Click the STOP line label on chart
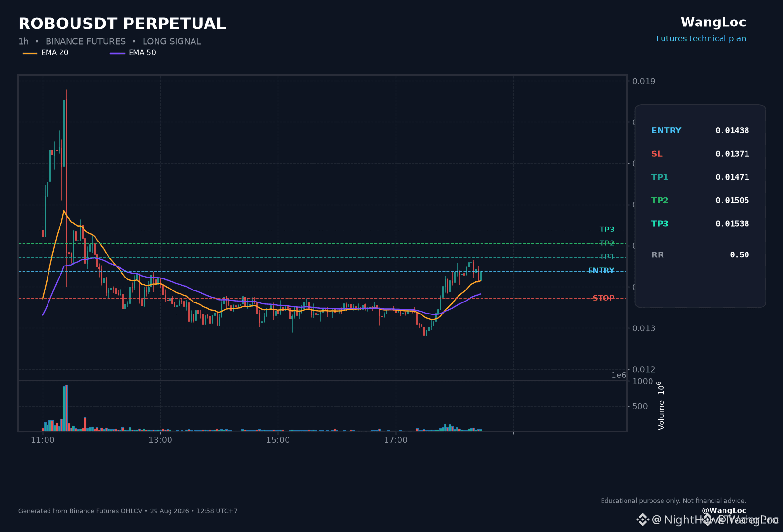Viewport: 783px width, 532px height. pos(603,298)
